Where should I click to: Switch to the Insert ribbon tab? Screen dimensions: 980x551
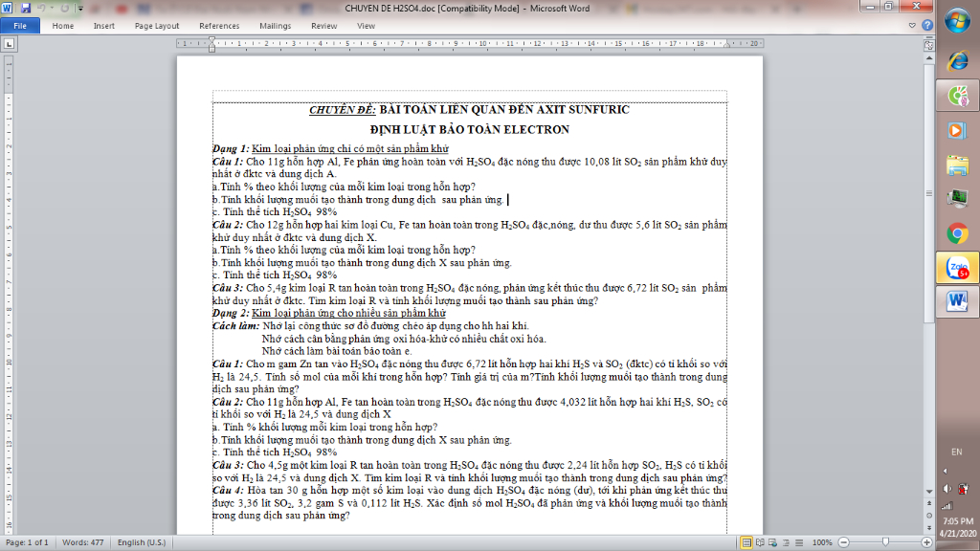click(x=103, y=26)
